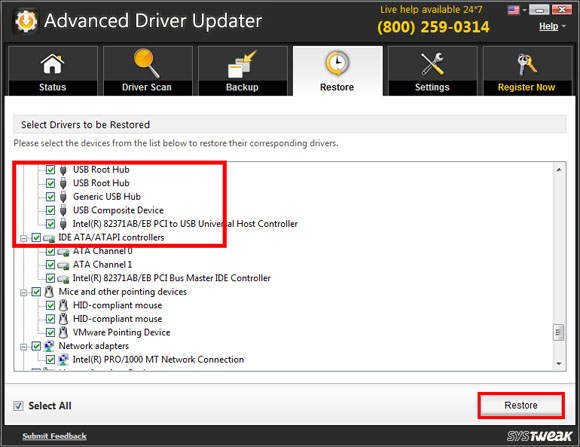This screenshot has height=447, width=580.
Task: Click the Intel PRO/1000 MT network icon
Action: [x=63, y=360]
